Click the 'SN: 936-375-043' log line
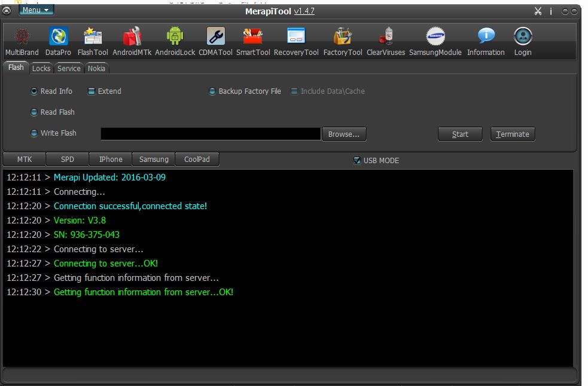 87,235
